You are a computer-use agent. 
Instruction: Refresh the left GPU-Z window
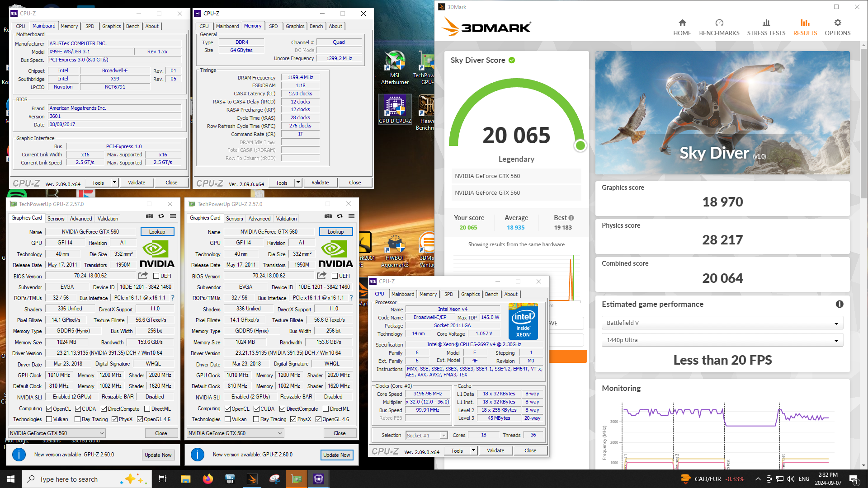click(x=161, y=216)
